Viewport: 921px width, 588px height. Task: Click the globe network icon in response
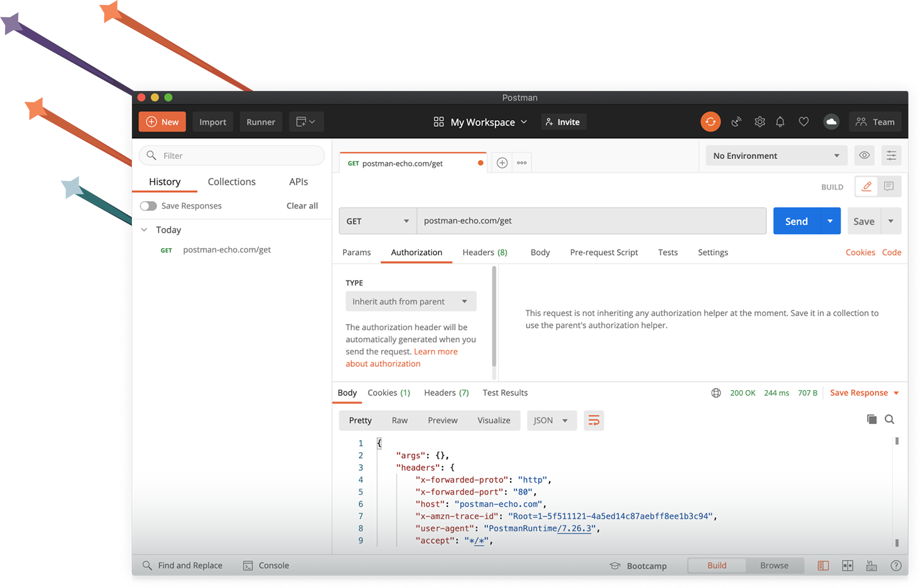click(x=716, y=393)
